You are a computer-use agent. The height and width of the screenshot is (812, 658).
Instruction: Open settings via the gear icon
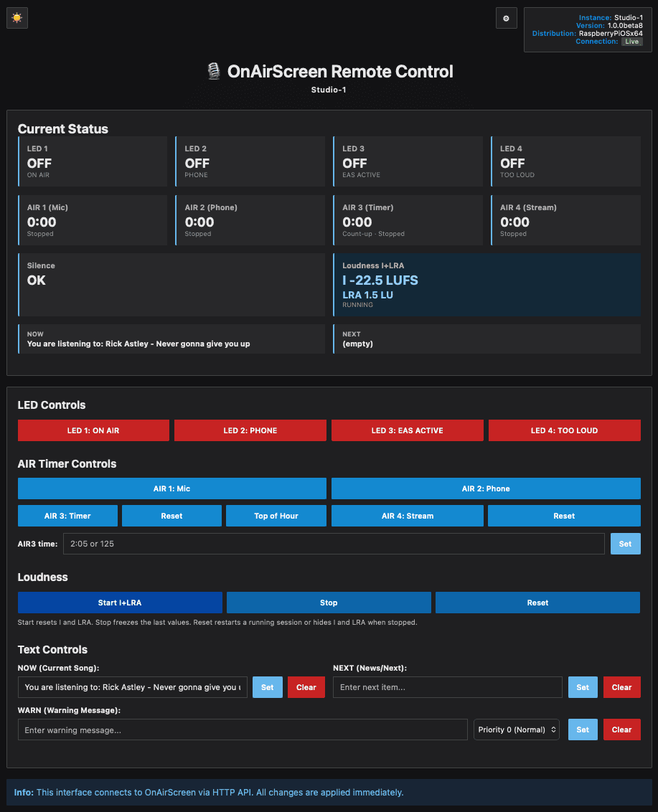tap(506, 18)
